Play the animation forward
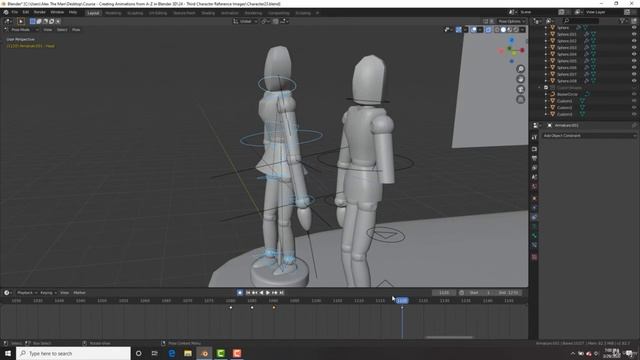The width and height of the screenshot is (640, 360). pos(268,293)
